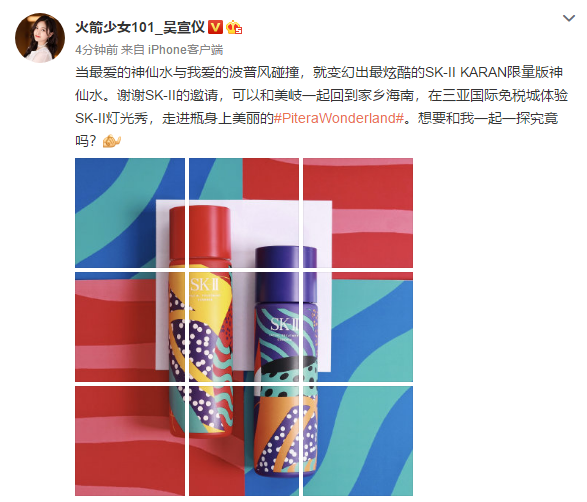Open center photo showing SK-II logos
The height and width of the screenshot is (502, 587).
244,327
